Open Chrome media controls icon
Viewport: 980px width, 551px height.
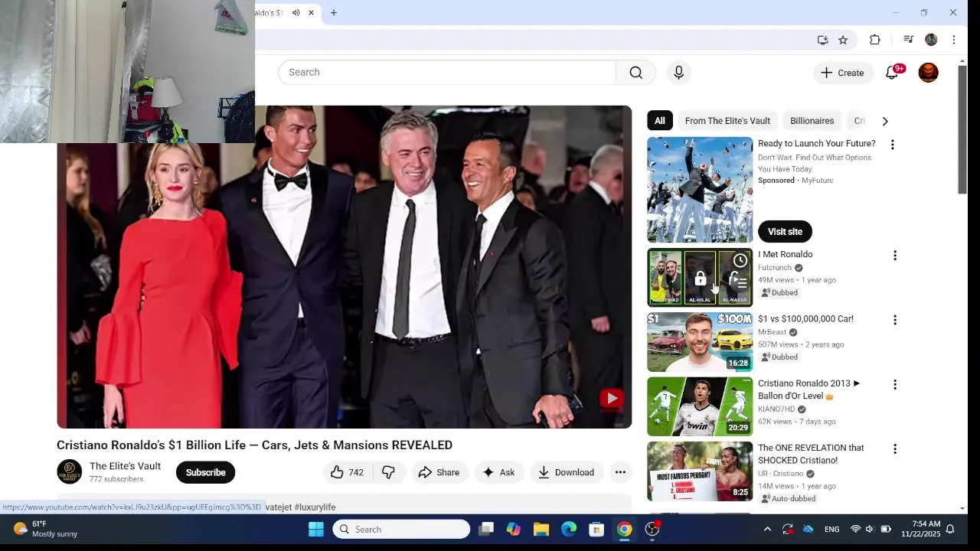(x=908, y=40)
